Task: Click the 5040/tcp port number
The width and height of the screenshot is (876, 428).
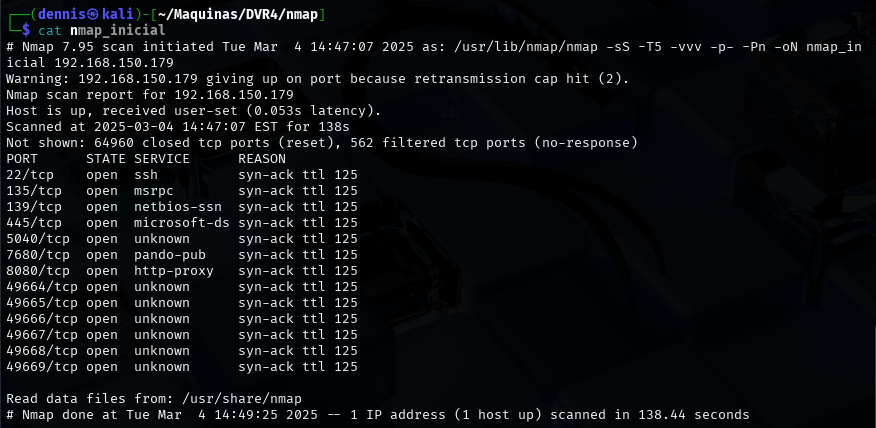Action: 38,239
